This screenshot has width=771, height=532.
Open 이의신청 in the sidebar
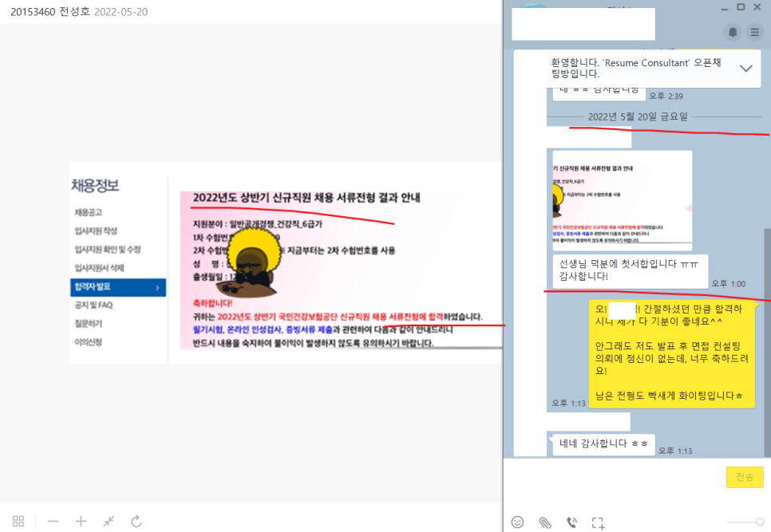89,342
